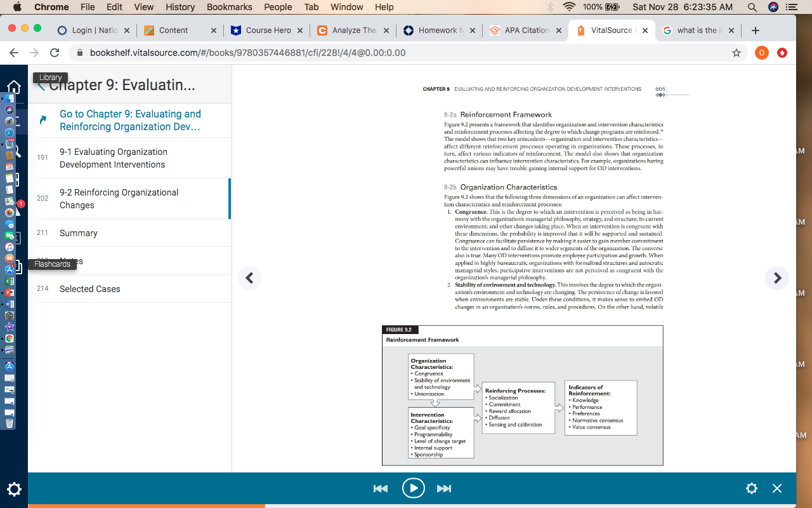
Task: Open read-aloud settings gear icon
Action: 752,488
